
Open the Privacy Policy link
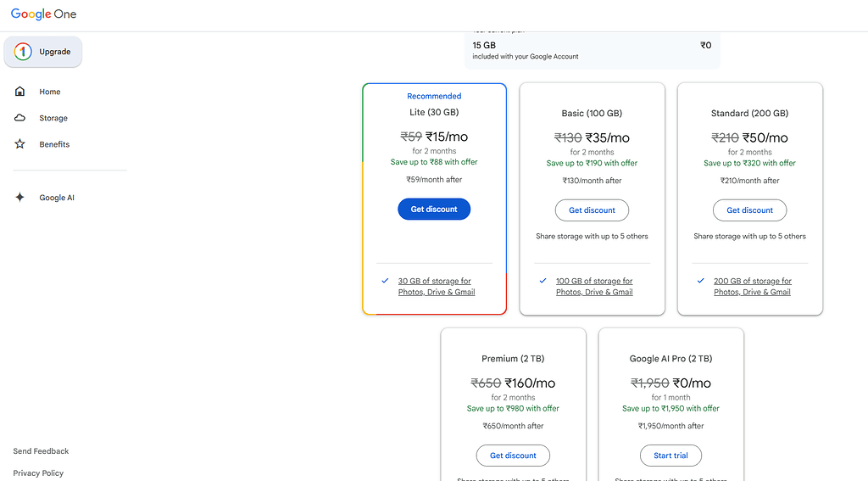[x=38, y=473]
